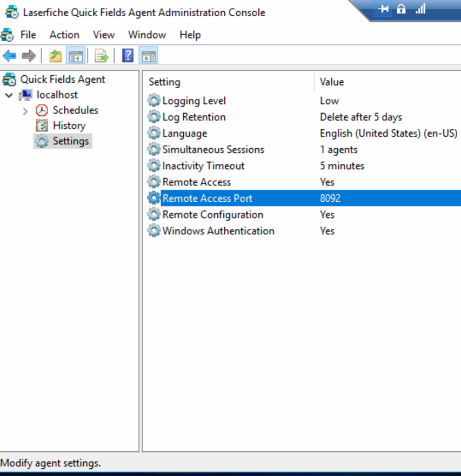Screen dimensions: 461x476
Task: Click the lock icon on the remote session bar
Action: [x=401, y=9]
